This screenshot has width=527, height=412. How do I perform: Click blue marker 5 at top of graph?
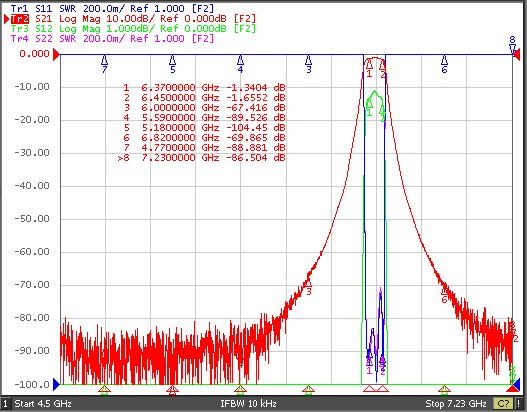pyautogui.click(x=172, y=64)
